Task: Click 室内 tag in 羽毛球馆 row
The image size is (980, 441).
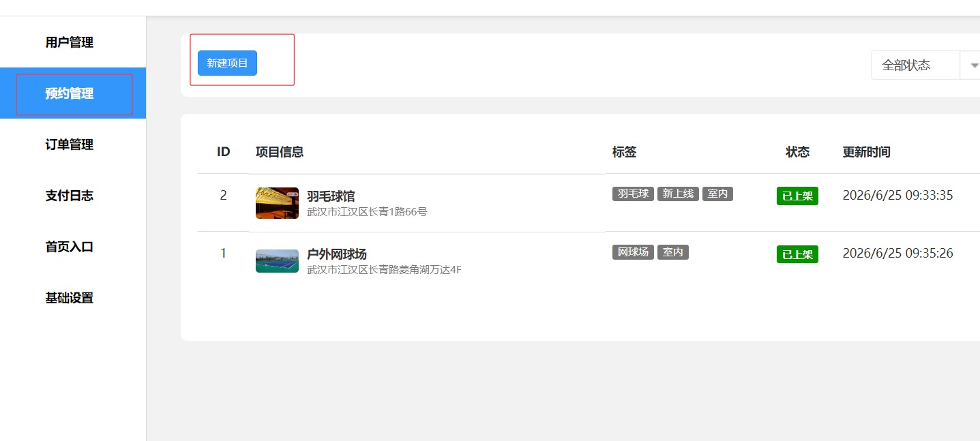Action: coord(717,194)
